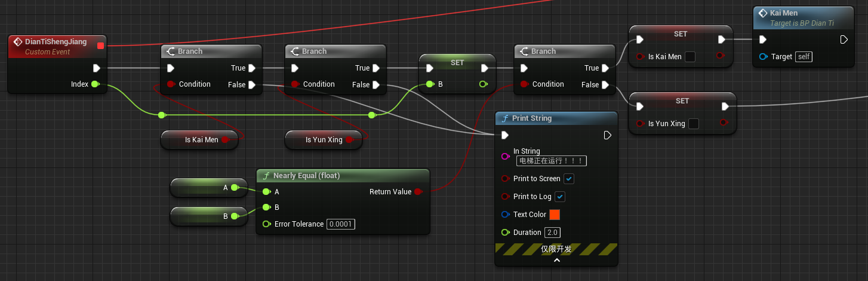868x281 pixels.
Task: Toggle the Is Kai Men checkbox in SET node
Action: tap(690, 57)
